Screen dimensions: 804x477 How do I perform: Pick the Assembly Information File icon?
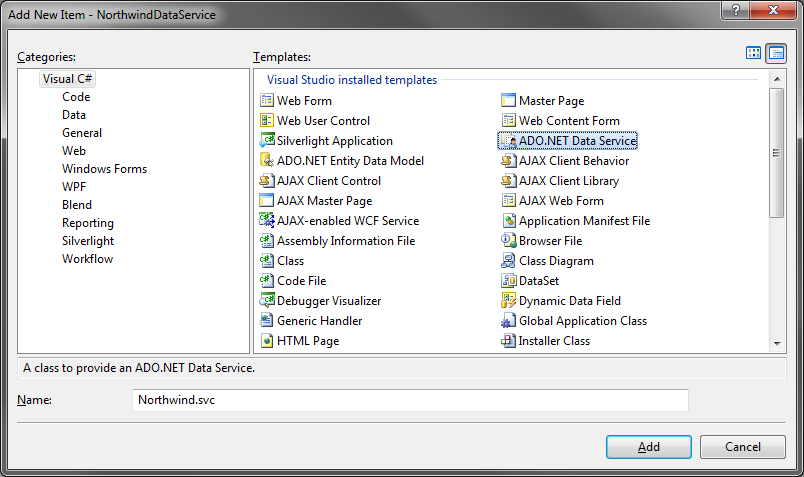click(267, 241)
